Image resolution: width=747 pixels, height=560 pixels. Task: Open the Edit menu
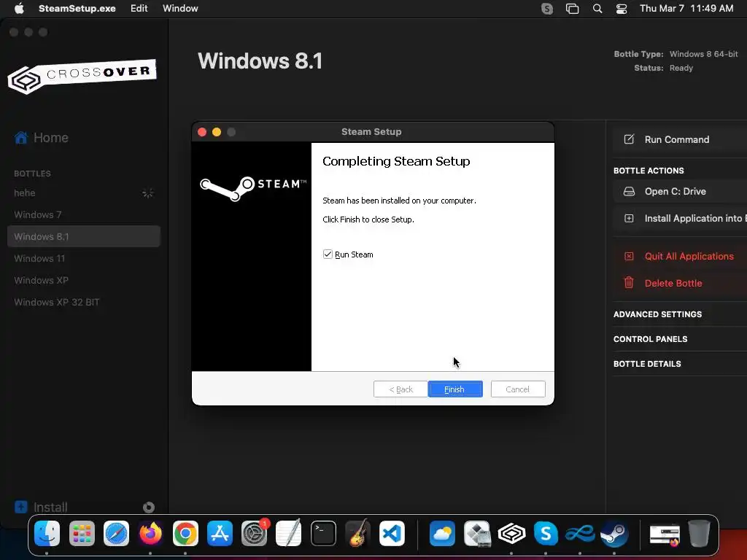(139, 9)
